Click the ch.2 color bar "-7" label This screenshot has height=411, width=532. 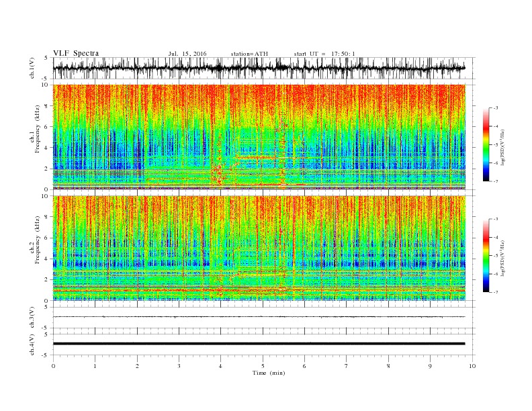point(496,292)
